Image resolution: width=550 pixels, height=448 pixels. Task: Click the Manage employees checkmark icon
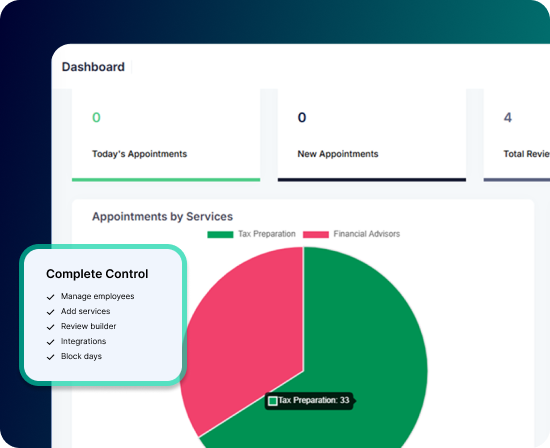51,297
